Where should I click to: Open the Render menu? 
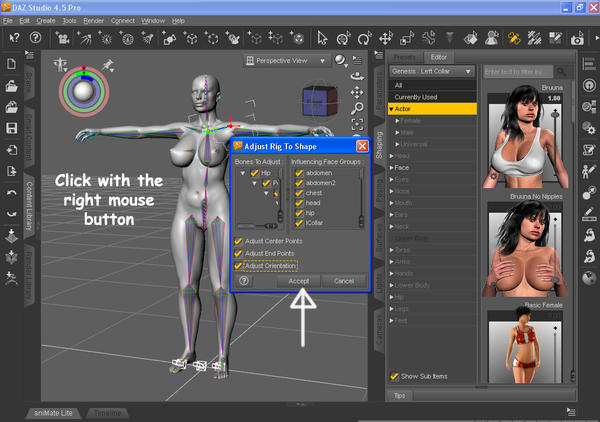[93, 21]
